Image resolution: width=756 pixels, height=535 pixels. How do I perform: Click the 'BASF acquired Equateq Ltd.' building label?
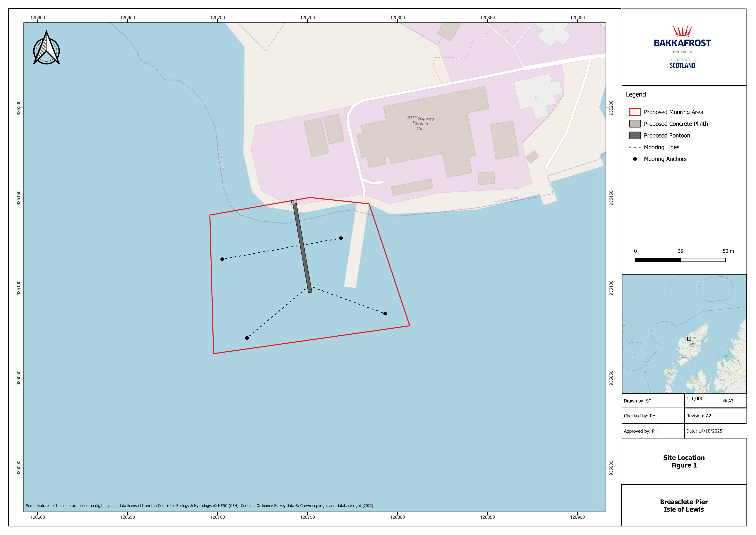(420, 123)
